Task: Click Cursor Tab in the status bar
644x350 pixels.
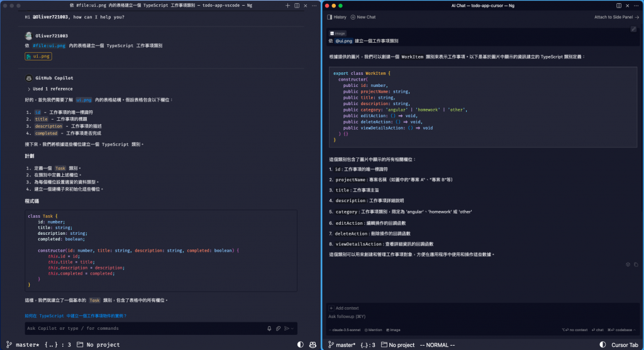Action: 625,345
